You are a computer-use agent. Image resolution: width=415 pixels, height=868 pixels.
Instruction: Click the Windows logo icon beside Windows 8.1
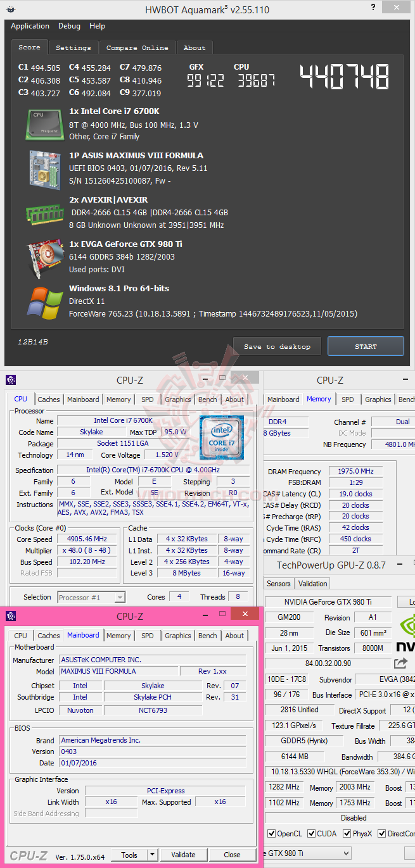[x=44, y=302]
